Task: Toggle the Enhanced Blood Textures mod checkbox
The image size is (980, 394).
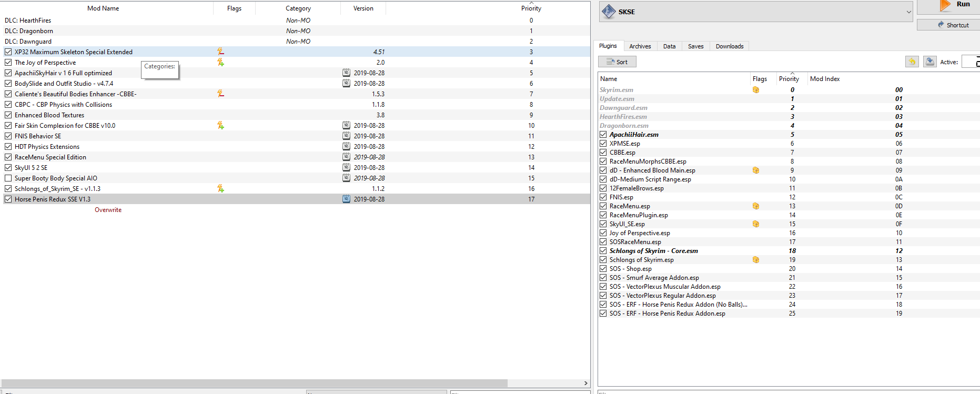Action: coord(8,115)
